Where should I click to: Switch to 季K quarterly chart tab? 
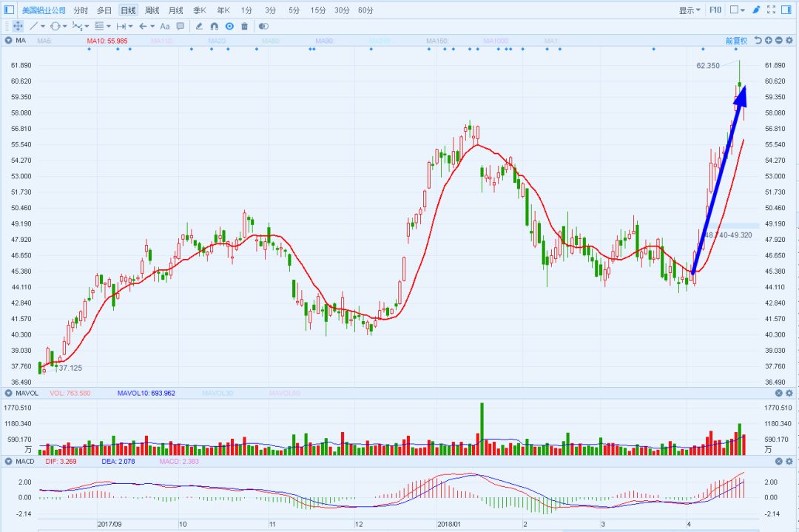(199, 10)
